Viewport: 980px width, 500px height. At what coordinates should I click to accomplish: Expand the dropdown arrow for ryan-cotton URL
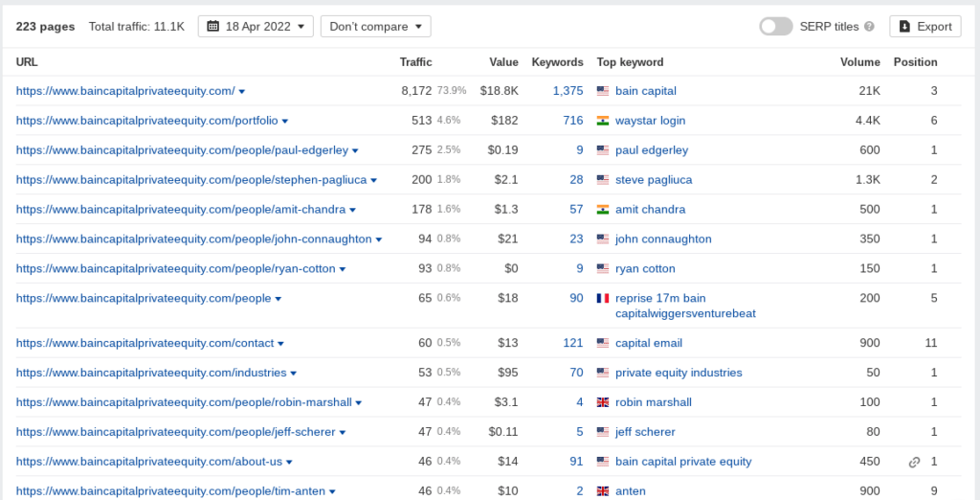[x=343, y=269]
